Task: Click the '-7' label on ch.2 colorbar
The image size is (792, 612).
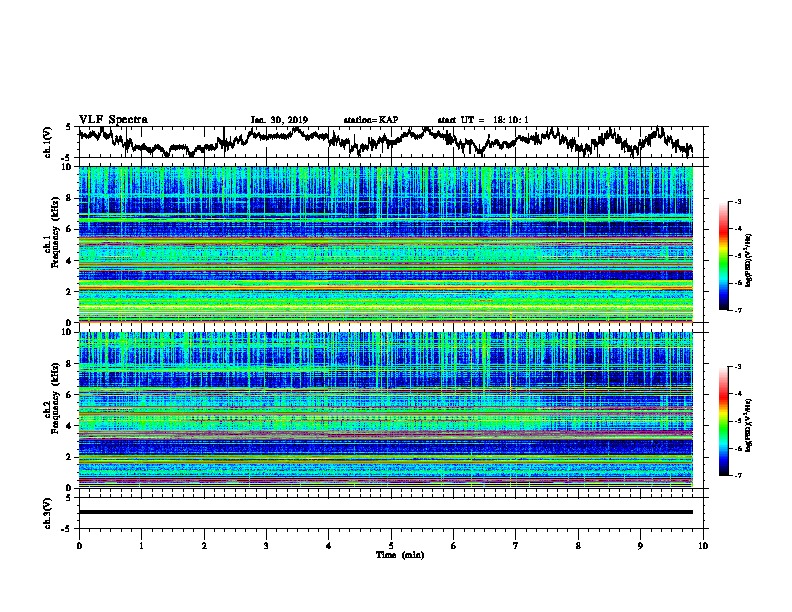Action: pos(737,475)
